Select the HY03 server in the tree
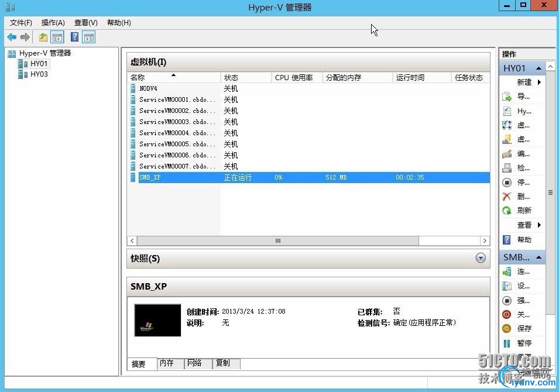The height and width of the screenshot is (392, 559). [x=39, y=74]
